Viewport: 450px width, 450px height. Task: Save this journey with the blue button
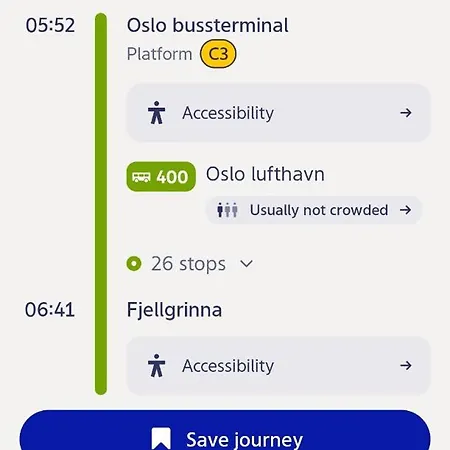[225, 430]
